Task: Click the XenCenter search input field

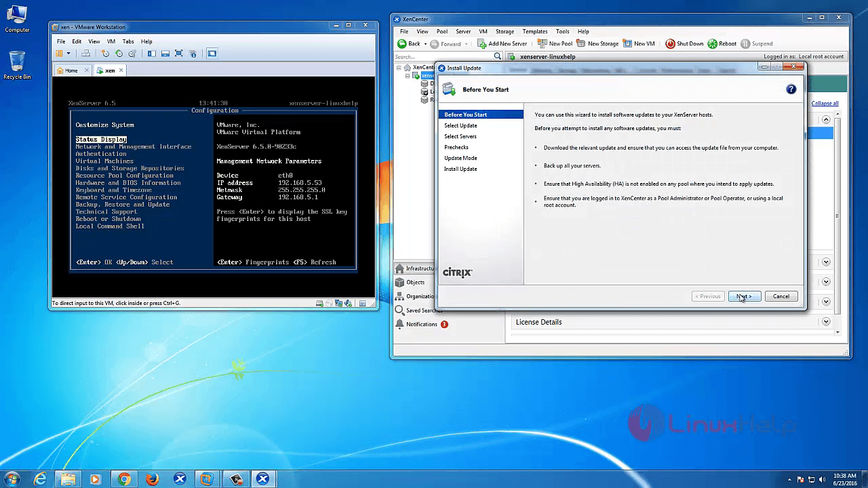Action: click(443, 56)
